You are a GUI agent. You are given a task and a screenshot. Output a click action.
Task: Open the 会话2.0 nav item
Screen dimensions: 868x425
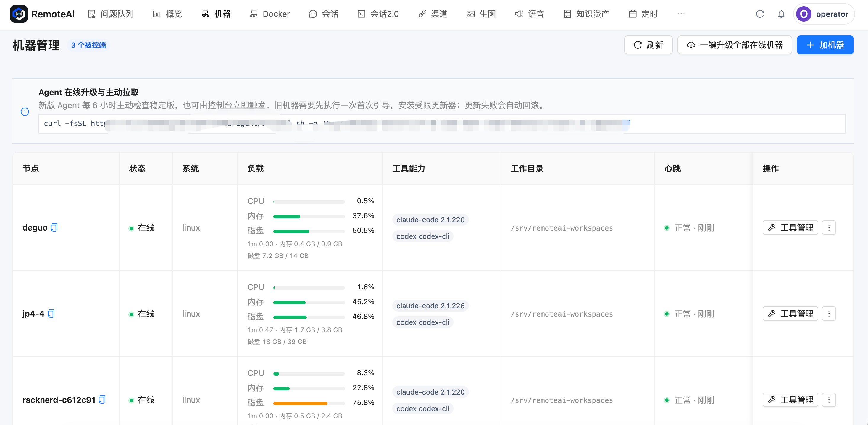pos(378,14)
